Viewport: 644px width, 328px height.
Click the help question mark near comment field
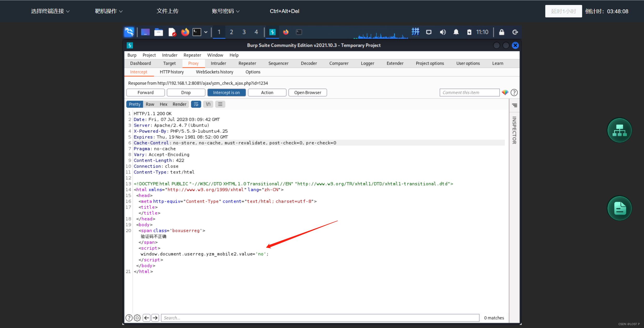[514, 93]
